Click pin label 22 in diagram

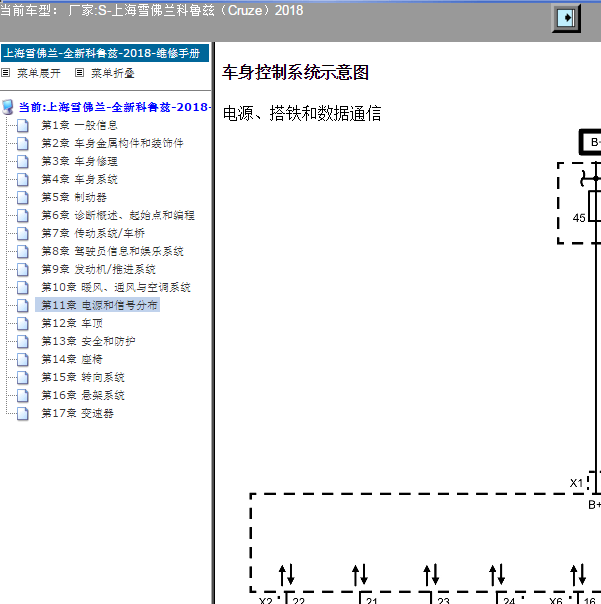299,600
